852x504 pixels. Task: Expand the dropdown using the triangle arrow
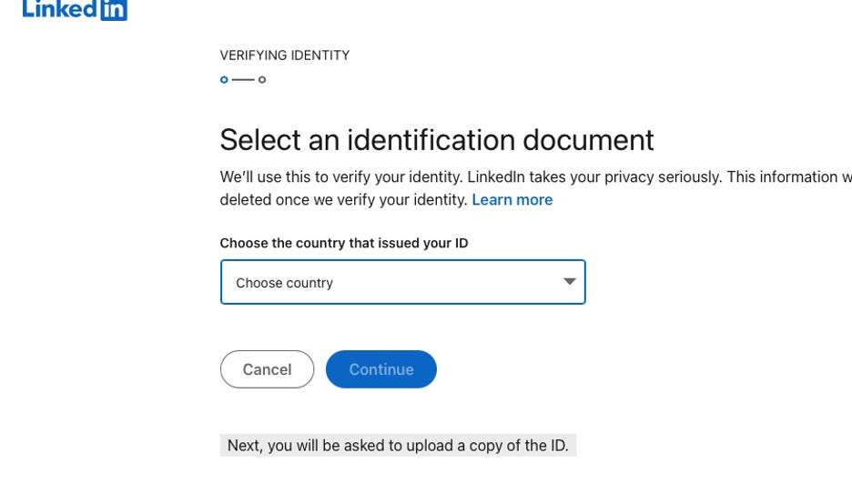[x=570, y=281]
